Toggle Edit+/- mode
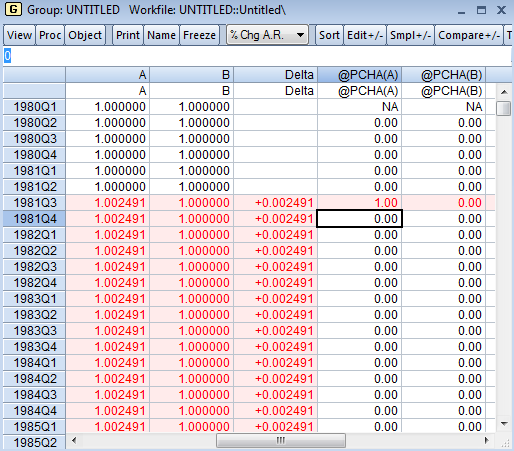This screenshot has height=451, width=514. point(365,35)
